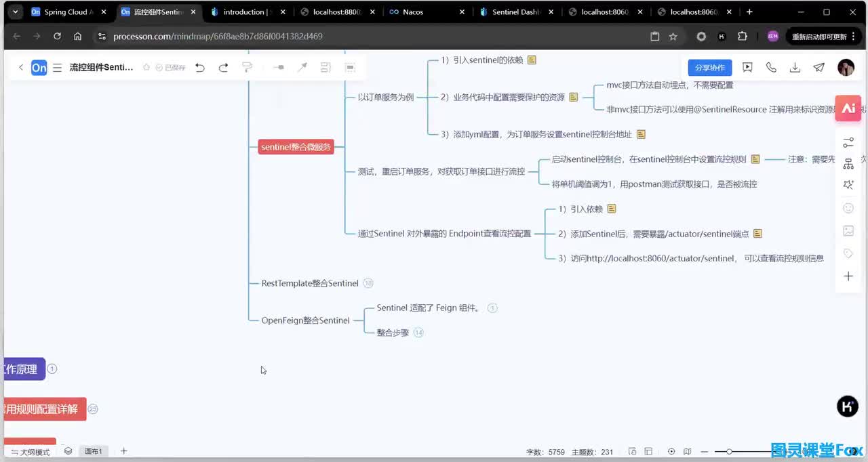Viewport: 868px width, 462px height.
Task: Select the format painter tool
Action: [248, 67]
